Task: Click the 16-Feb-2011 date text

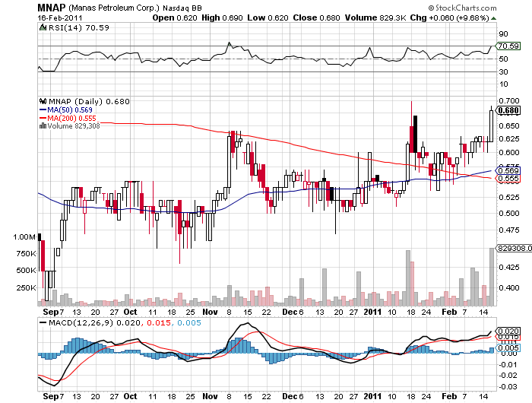Action: (60, 18)
